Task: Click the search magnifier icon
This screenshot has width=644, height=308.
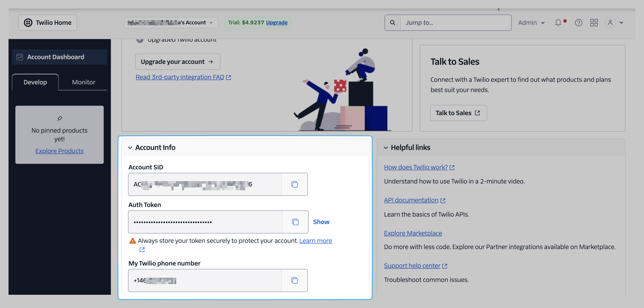Action: pyautogui.click(x=392, y=23)
